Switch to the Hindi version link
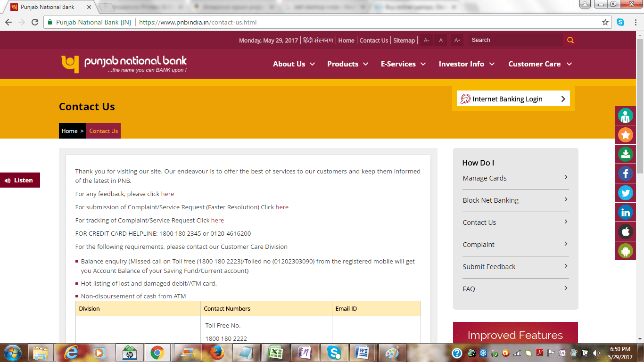 tap(318, 41)
